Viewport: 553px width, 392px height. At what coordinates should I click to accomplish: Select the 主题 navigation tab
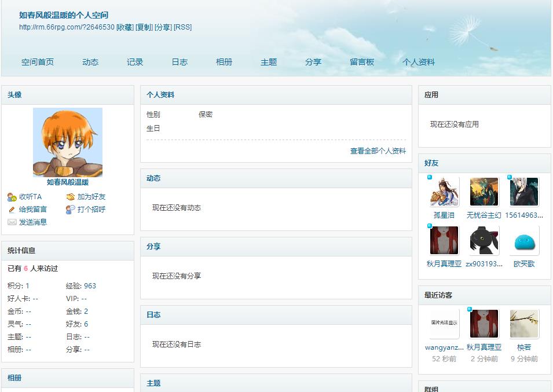[269, 62]
